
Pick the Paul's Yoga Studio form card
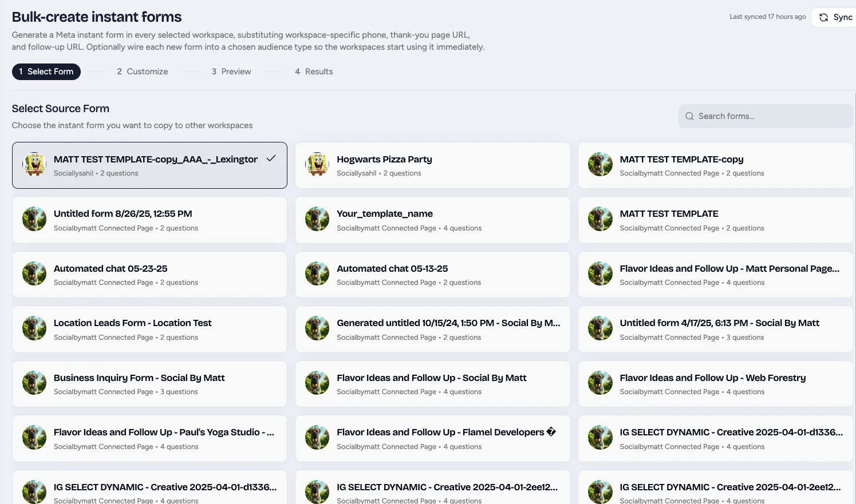tap(149, 439)
